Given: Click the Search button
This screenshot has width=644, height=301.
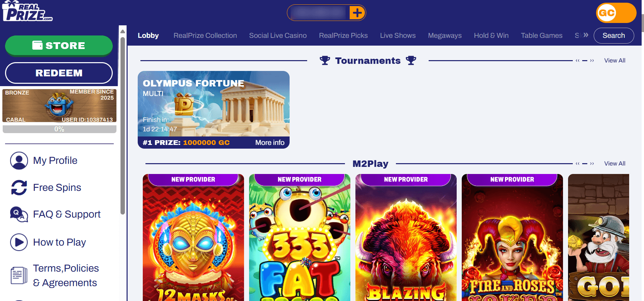Looking at the screenshot, I should [x=614, y=35].
